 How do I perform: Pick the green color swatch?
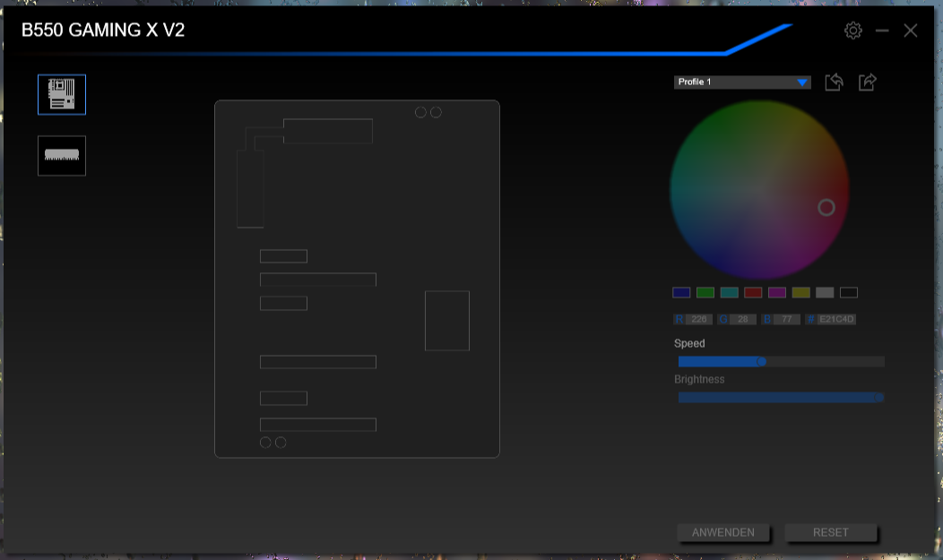pos(705,293)
